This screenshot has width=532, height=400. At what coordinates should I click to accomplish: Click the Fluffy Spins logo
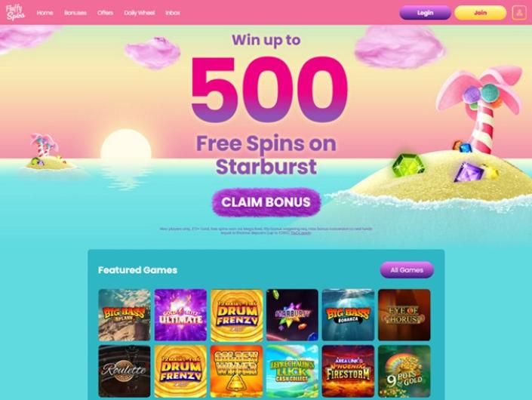pyautogui.click(x=15, y=13)
